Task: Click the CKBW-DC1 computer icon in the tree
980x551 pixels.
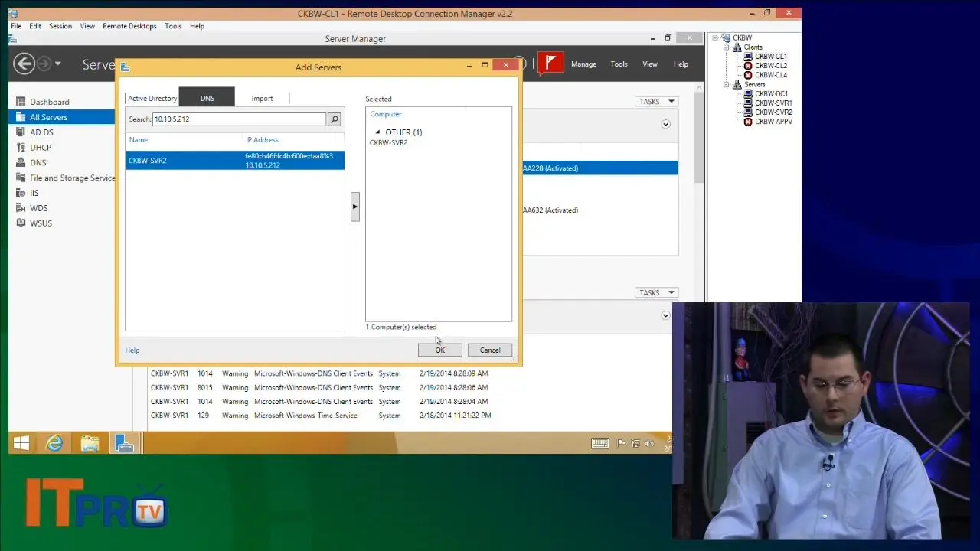Action: [x=748, y=94]
